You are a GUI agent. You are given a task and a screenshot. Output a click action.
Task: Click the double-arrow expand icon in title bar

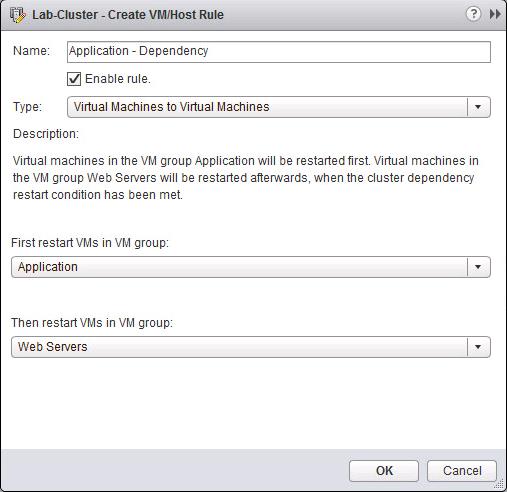click(x=495, y=14)
